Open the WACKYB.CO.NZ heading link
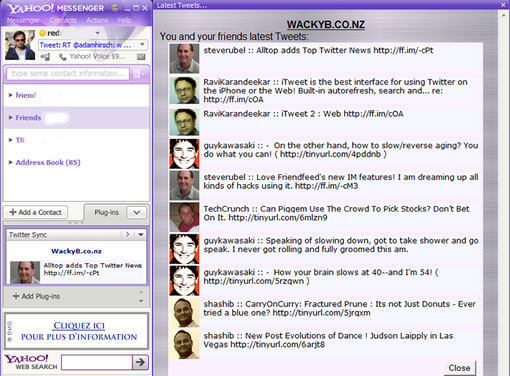The width and height of the screenshot is (510, 376). click(326, 25)
